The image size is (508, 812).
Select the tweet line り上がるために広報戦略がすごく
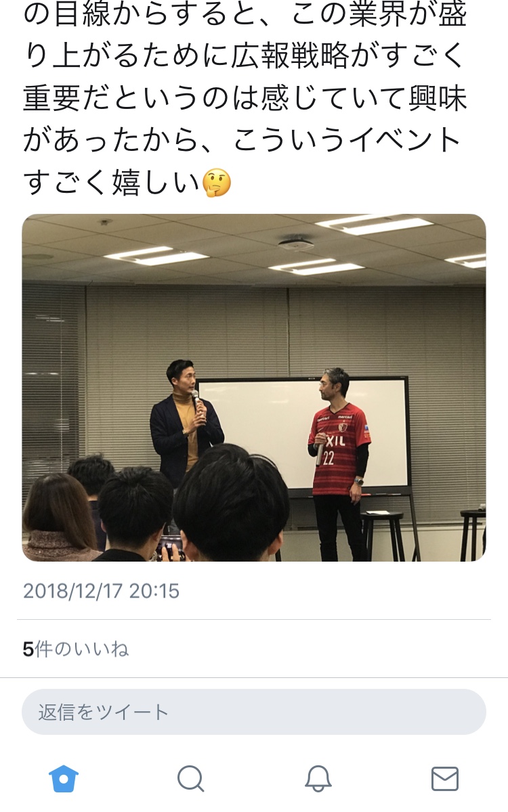245,57
